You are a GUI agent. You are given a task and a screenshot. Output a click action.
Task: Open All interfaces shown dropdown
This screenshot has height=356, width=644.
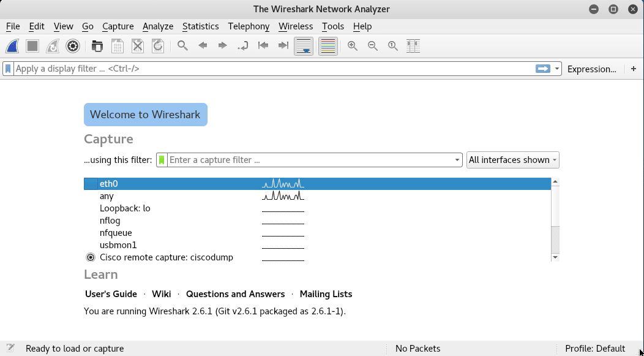(x=512, y=160)
